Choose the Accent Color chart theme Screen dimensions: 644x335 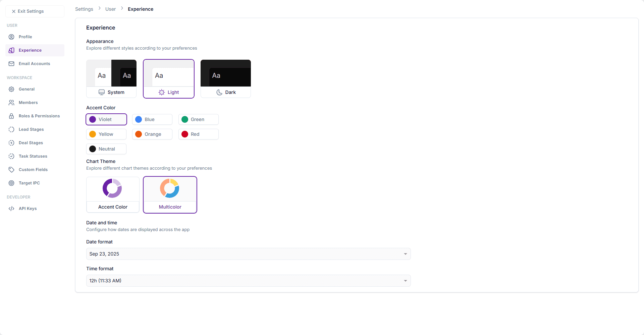pos(113,195)
